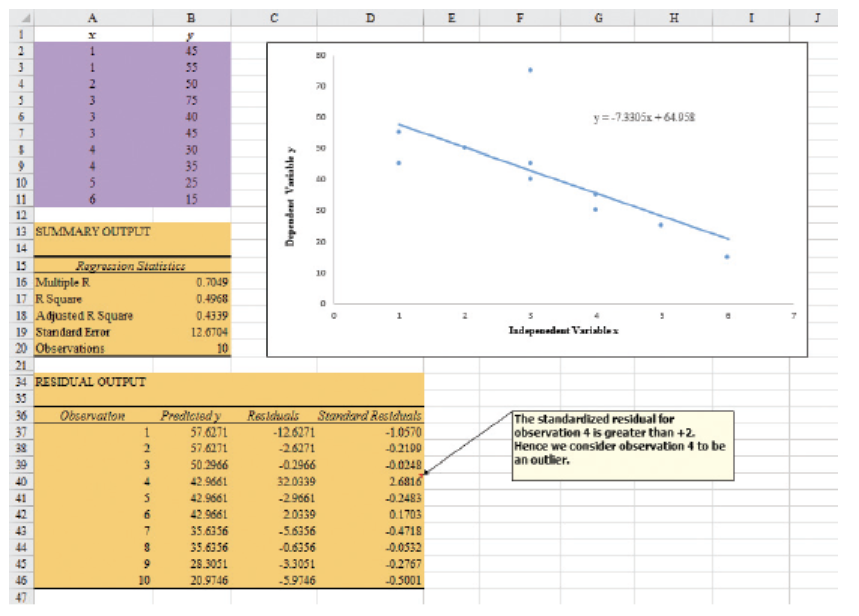Select the outlier data point near 75
This screenshot has height=616, width=859.
[530, 69]
